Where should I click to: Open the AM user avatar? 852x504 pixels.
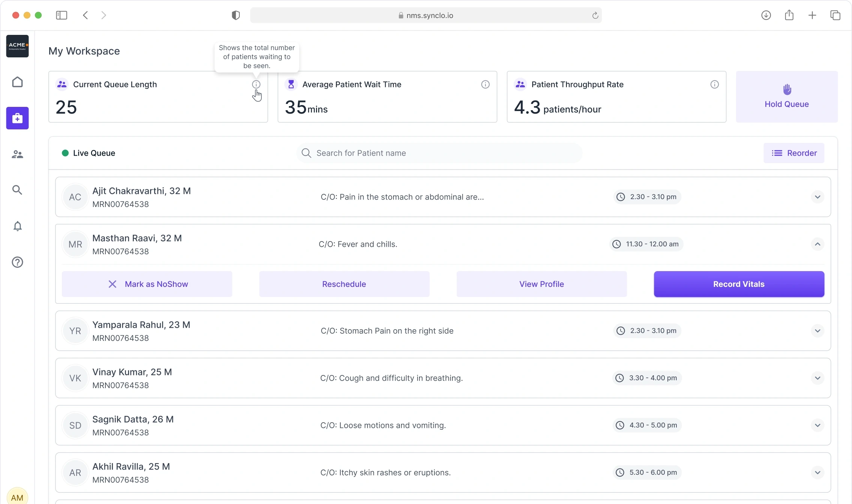click(17, 497)
